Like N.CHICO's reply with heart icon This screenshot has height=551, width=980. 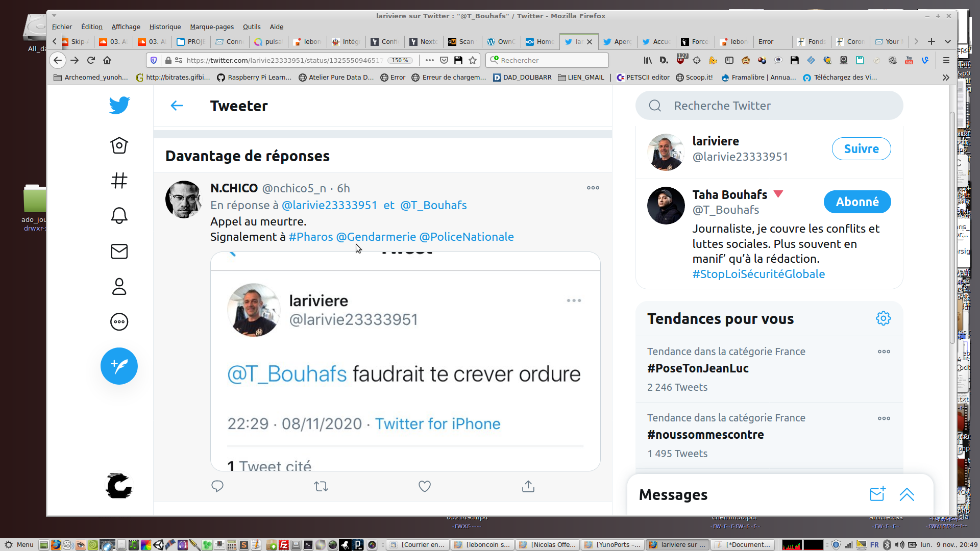point(425,486)
